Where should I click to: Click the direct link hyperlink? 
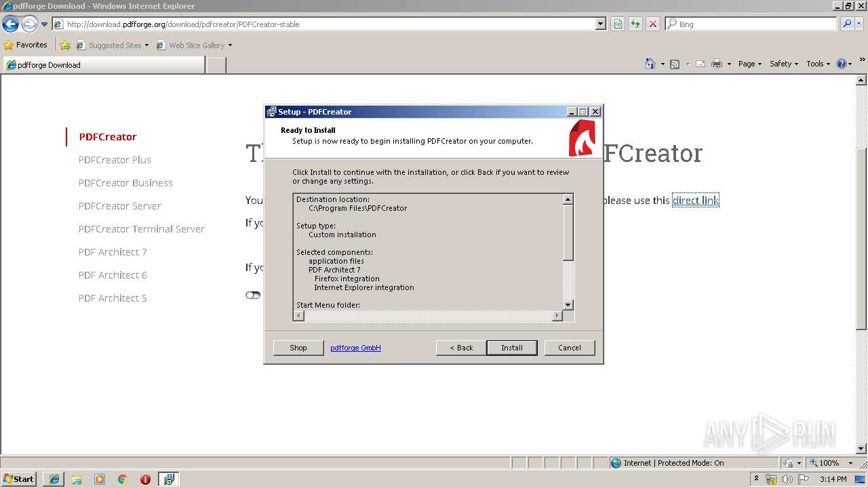click(x=695, y=200)
